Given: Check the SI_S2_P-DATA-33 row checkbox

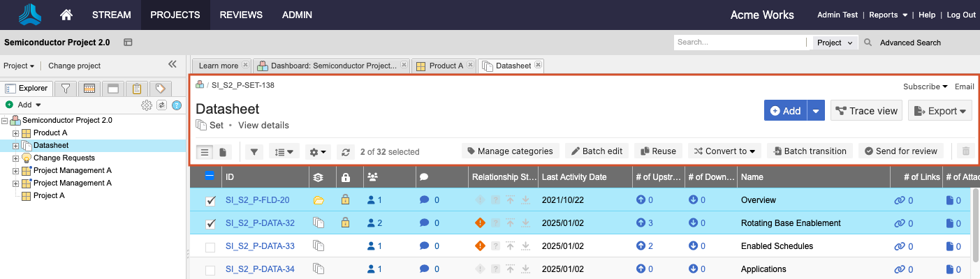Looking at the screenshot, I should pos(210,246).
